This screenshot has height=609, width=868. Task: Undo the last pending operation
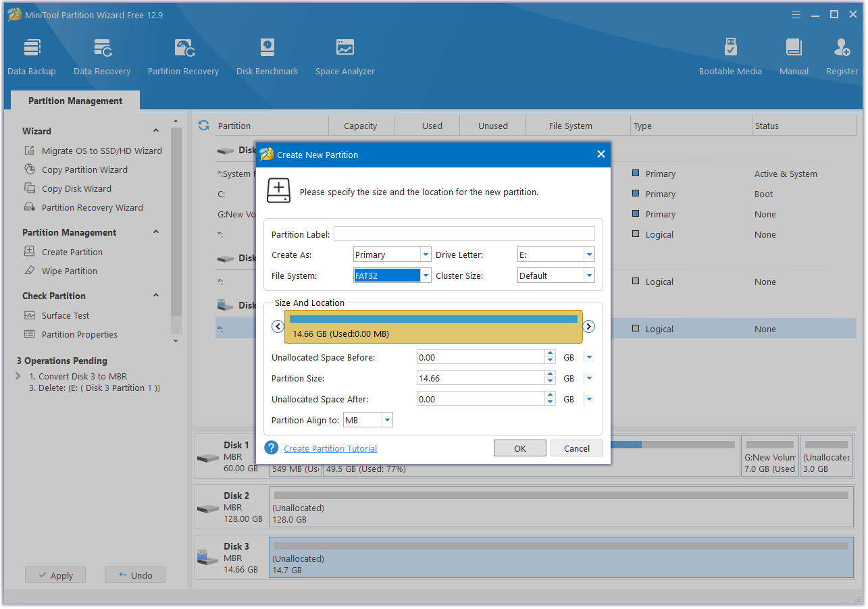click(135, 575)
